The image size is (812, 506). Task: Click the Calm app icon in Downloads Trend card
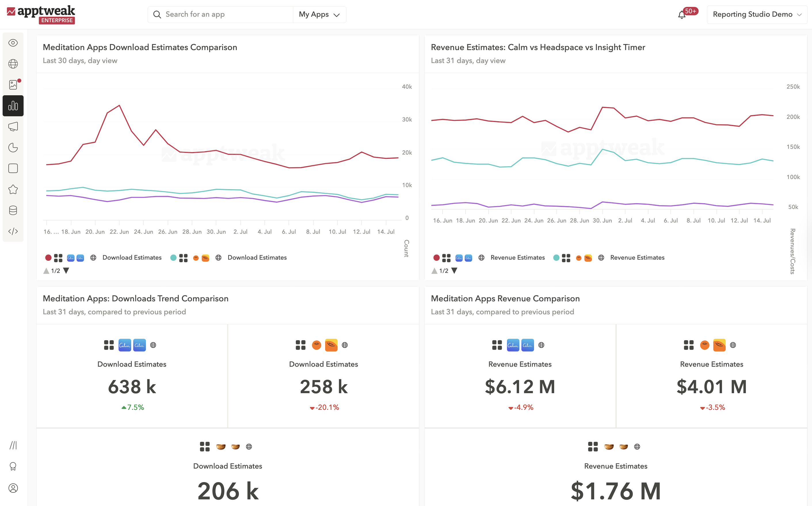125,345
